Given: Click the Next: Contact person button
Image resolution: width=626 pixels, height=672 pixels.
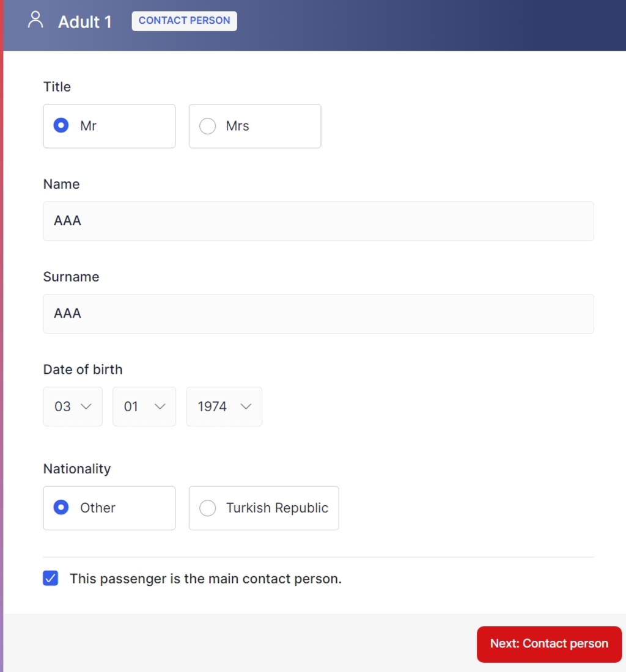Looking at the screenshot, I should (549, 644).
